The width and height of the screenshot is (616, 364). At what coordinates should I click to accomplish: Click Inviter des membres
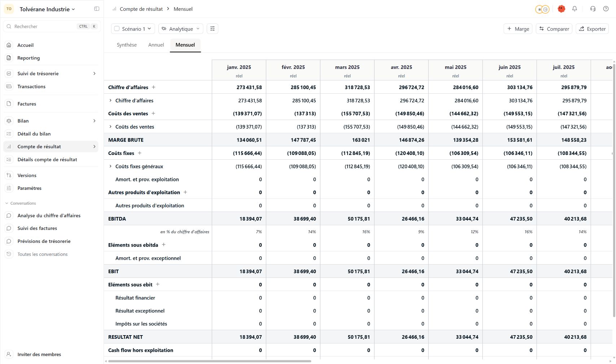click(39, 355)
